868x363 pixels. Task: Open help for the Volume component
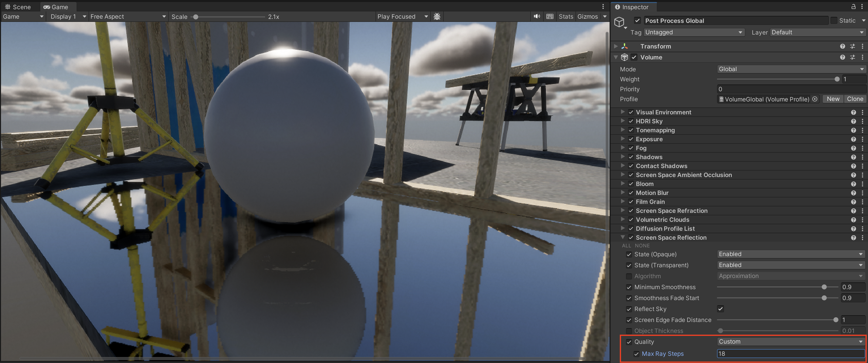[x=842, y=57]
